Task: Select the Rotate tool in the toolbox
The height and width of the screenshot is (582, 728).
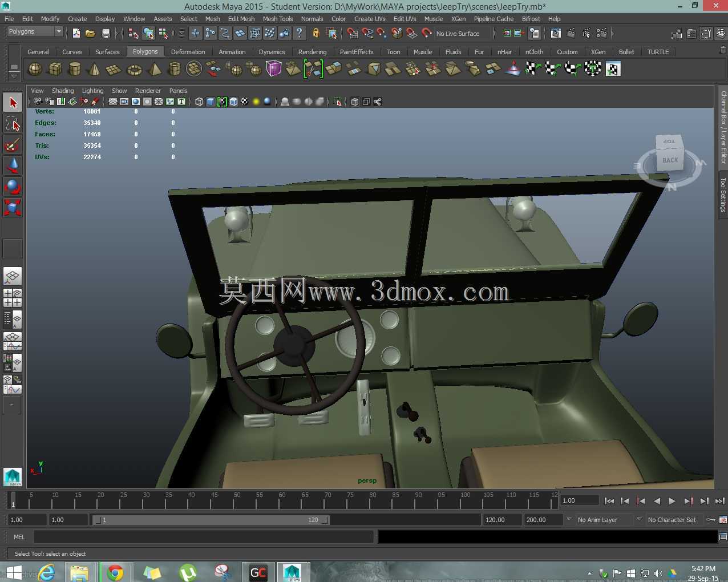Action: tap(13, 186)
